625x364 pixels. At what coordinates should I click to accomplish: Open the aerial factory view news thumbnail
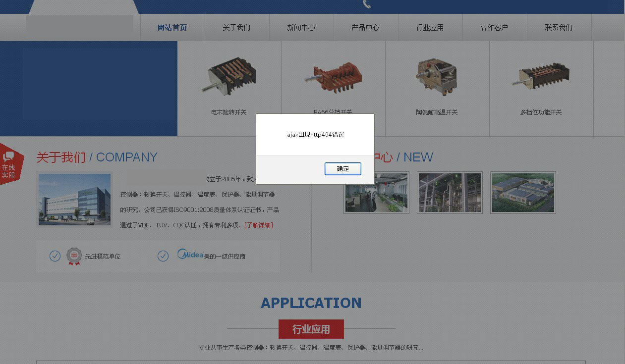523,193
